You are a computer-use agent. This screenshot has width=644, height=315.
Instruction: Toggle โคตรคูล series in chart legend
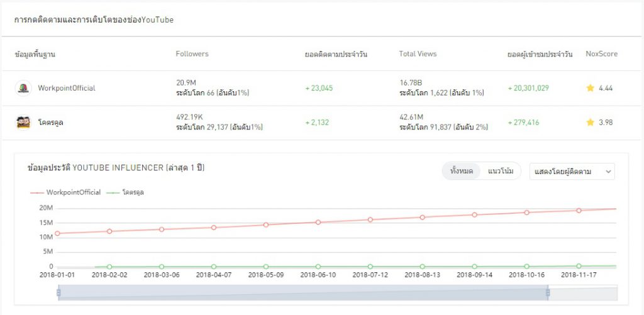coord(125,192)
